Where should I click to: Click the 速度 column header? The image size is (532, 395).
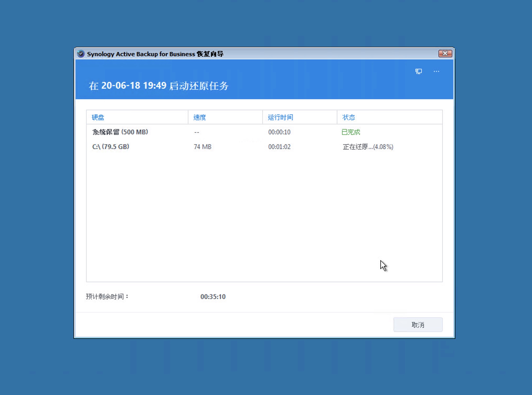tap(225, 117)
